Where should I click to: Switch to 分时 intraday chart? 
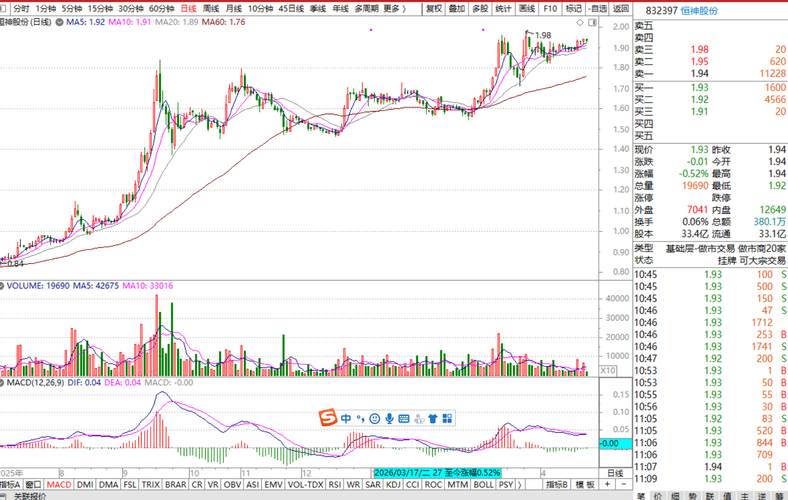point(22,9)
